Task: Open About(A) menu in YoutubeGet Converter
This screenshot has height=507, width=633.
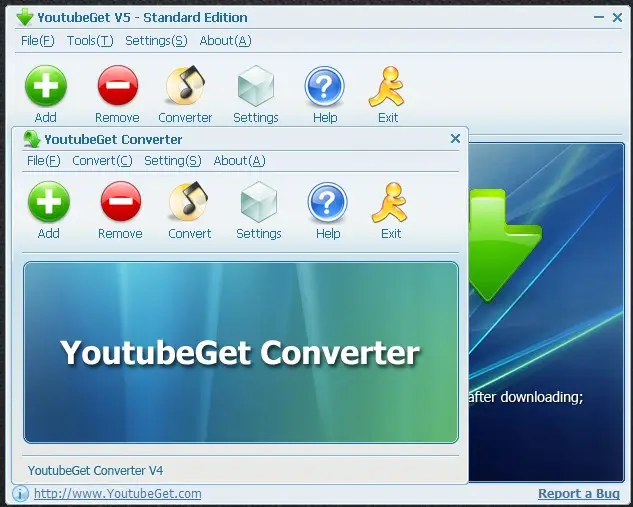Action: click(239, 161)
